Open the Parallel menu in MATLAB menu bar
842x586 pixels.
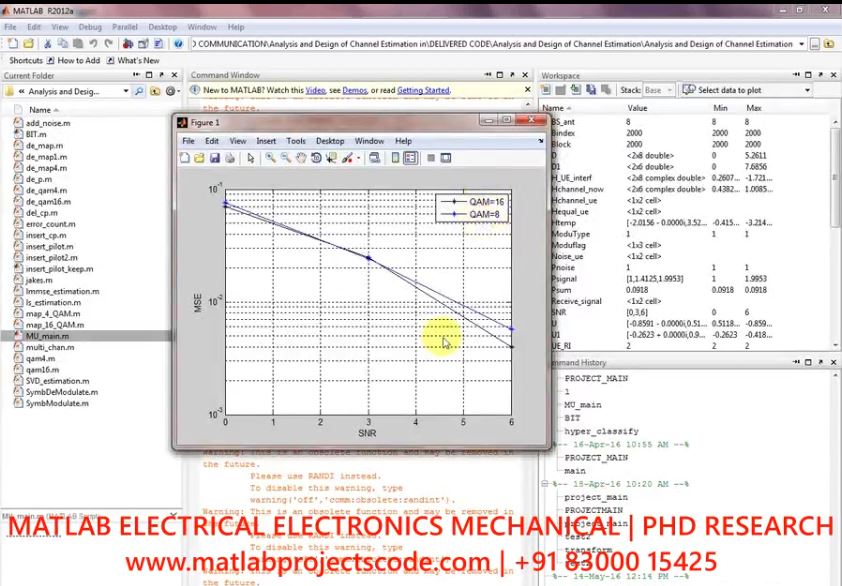(126, 27)
